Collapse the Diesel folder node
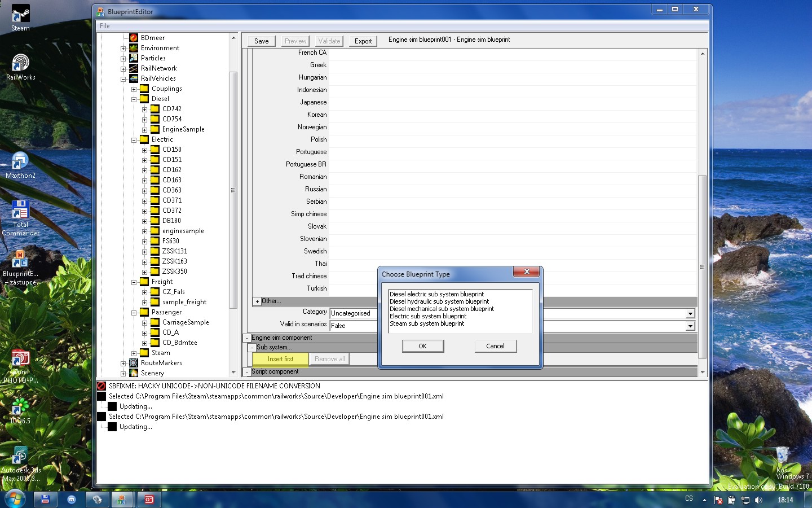 tap(134, 99)
